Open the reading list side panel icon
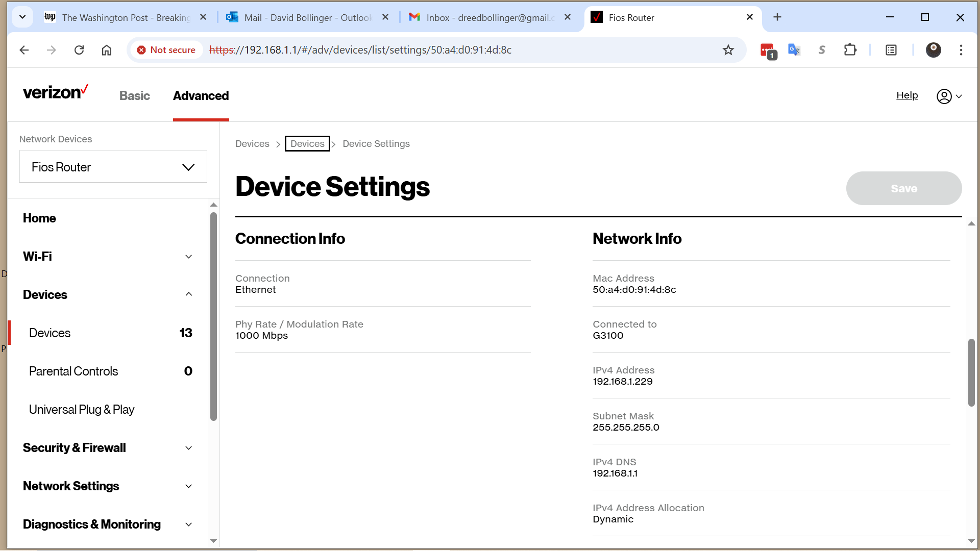The height and width of the screenshot is (551, 980). click(x=891, y=50)
